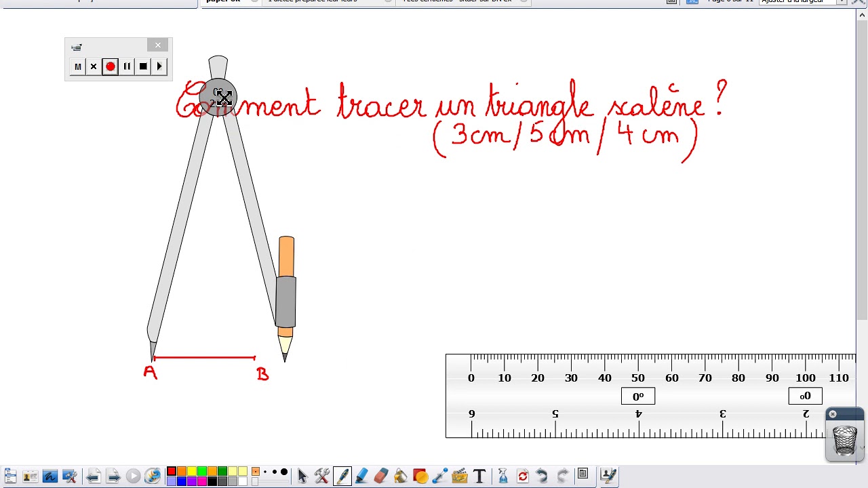Click the red letter A label

(151, 372)
